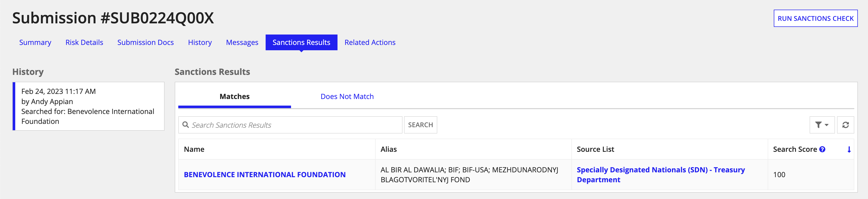Open the Messages tab
Image resolution: width=868 pixels, height=199 pixels.
(242, 42)
